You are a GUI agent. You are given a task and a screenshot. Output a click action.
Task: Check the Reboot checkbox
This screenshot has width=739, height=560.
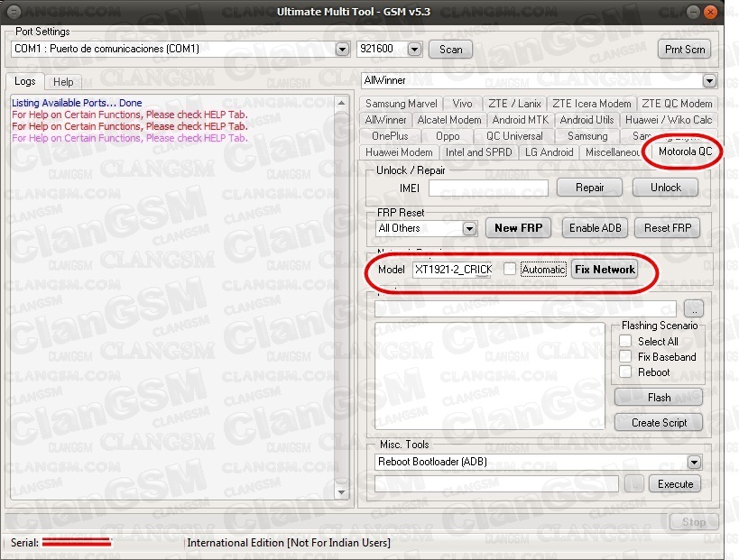coord(625,372)
